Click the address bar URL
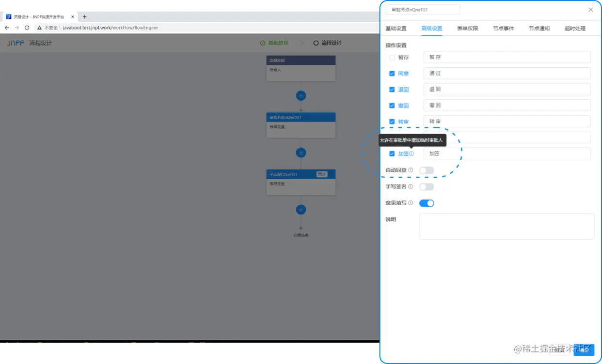 point(111,28)
